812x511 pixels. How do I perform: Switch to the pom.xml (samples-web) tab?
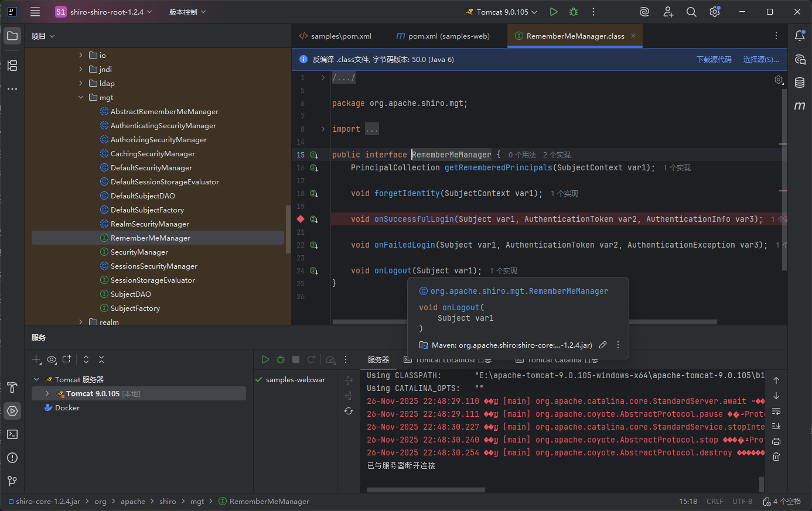pos(442,36)
